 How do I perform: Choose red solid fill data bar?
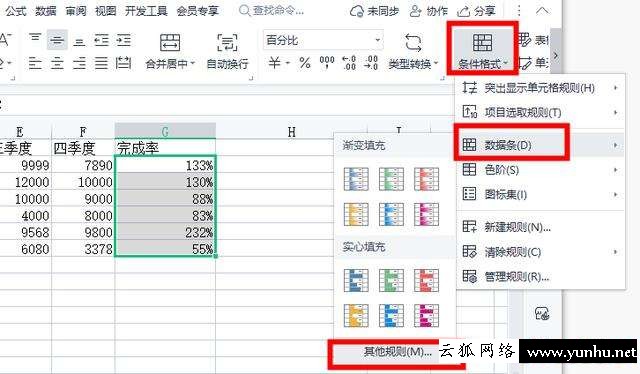click(x=426, y=280)
